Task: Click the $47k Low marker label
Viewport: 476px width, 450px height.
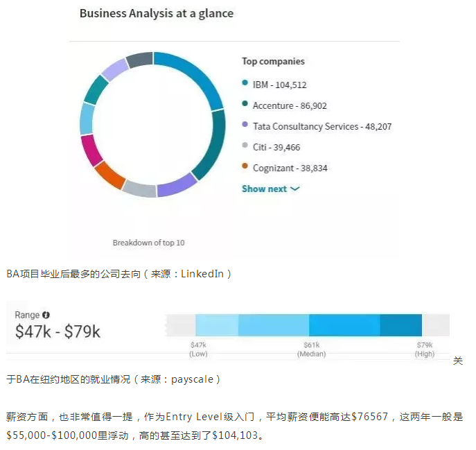Action: 198,349
